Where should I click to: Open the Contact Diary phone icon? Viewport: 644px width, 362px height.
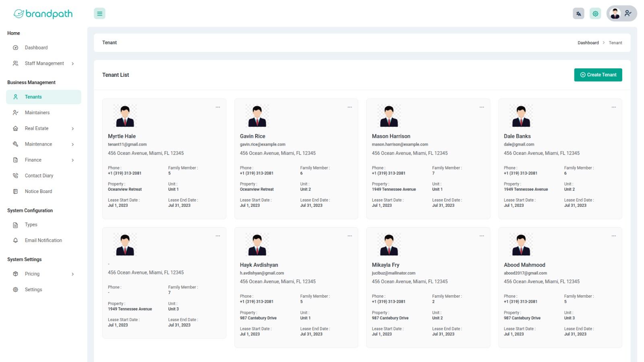[15, 176]
